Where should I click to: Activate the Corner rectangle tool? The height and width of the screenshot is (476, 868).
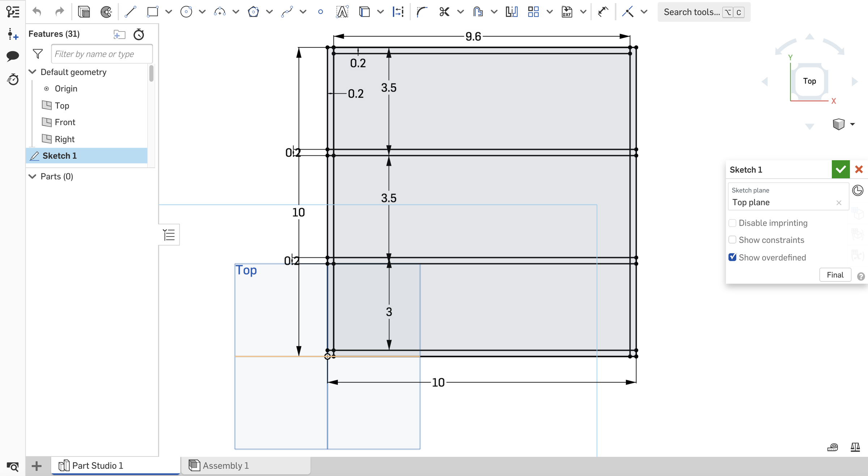153,12
